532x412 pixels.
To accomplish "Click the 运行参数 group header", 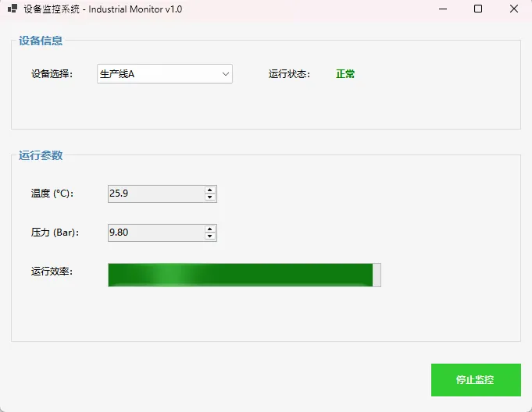I will [41, 155].
